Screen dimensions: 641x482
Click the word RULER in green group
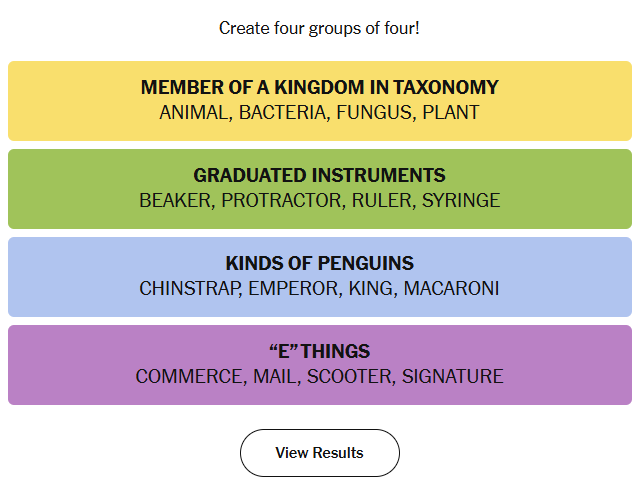point(383,200)
